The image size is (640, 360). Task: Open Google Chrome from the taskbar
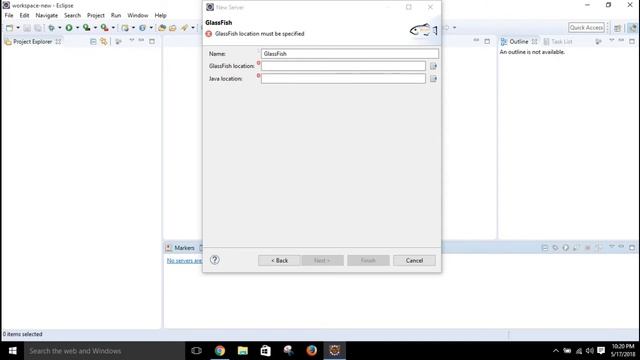[x=220, y=351]
